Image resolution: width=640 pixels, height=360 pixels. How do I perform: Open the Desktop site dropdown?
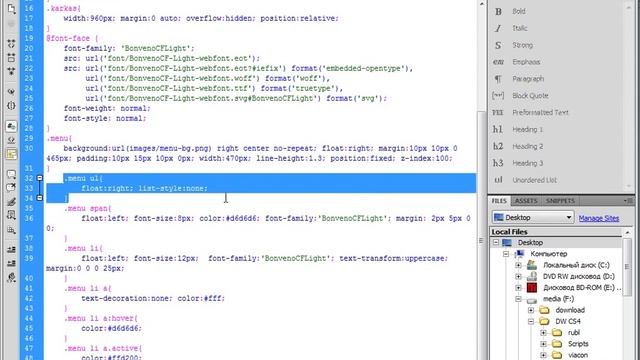pos(533,218)
